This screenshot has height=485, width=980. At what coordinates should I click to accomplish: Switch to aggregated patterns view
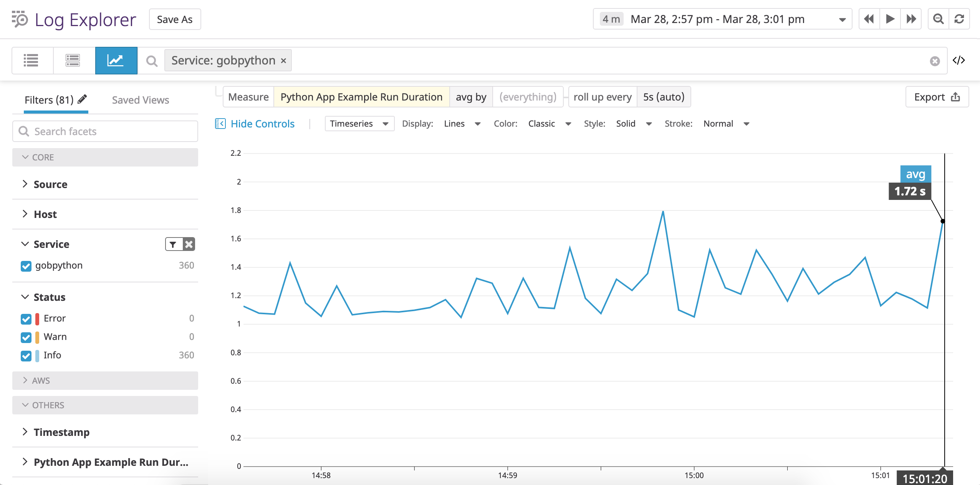[x=73, y=60]
